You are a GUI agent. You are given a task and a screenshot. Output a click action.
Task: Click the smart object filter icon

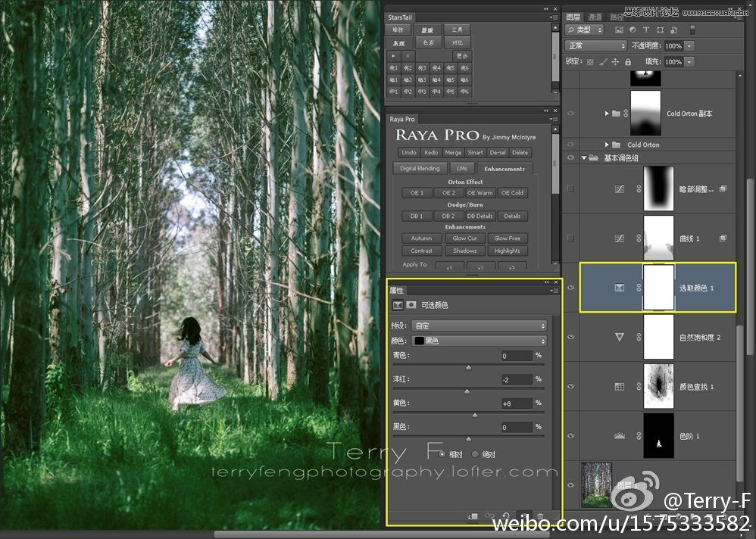pyautogui.click(x=673, y=30)
